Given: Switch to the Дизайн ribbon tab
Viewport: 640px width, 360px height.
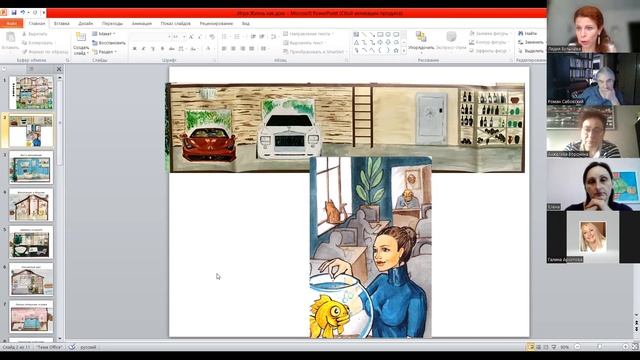Looking at the screenshot, I should pyautogui.click(x=85, y=23).
